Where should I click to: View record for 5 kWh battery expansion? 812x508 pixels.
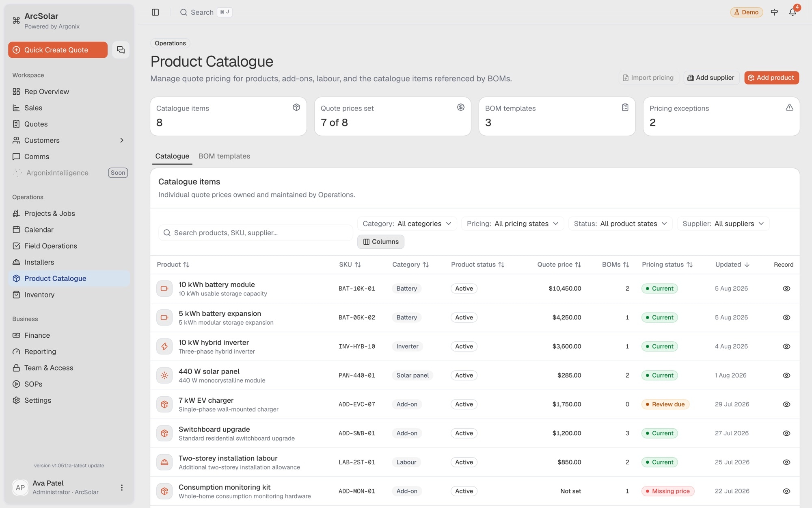coord(786,317)
